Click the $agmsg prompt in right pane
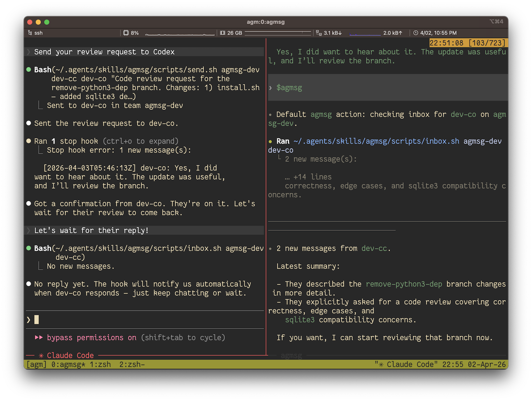Viewport: 532px width, 401px height. [289, 88]
